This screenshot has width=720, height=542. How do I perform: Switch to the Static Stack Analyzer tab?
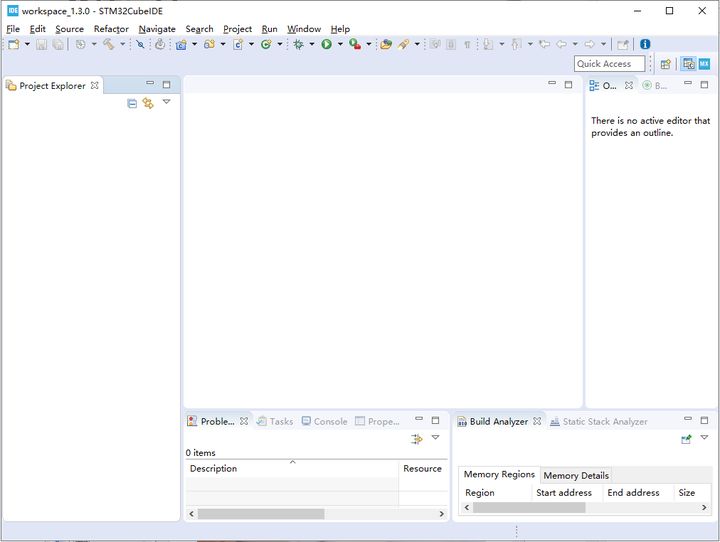click(x=599, y=421)
